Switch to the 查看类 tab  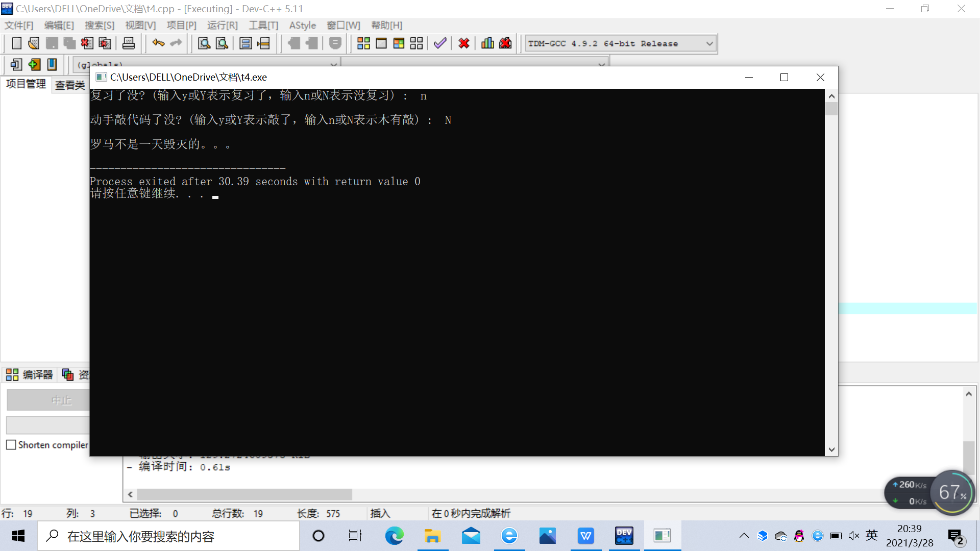click(x=70, y=85)
